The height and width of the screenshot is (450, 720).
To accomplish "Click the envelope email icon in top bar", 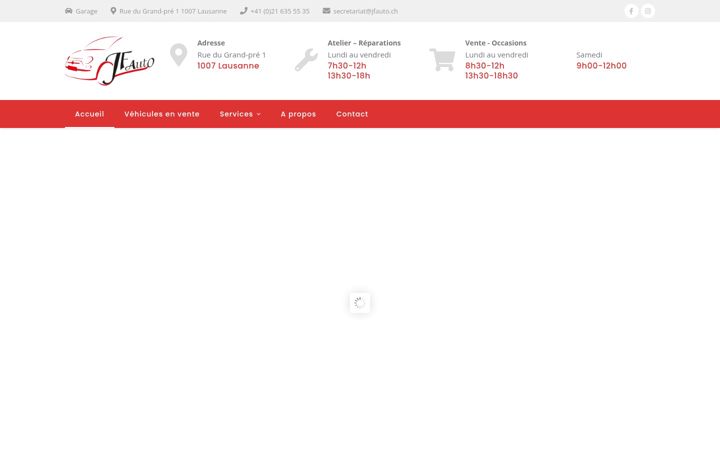I will 326,11.
